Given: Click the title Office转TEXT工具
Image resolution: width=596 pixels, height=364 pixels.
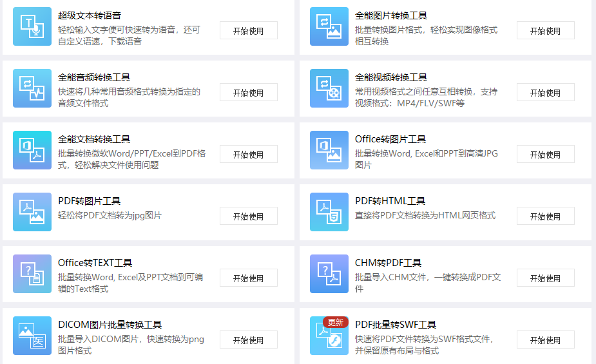Looking at the screenshot, I should click(95, 263).
